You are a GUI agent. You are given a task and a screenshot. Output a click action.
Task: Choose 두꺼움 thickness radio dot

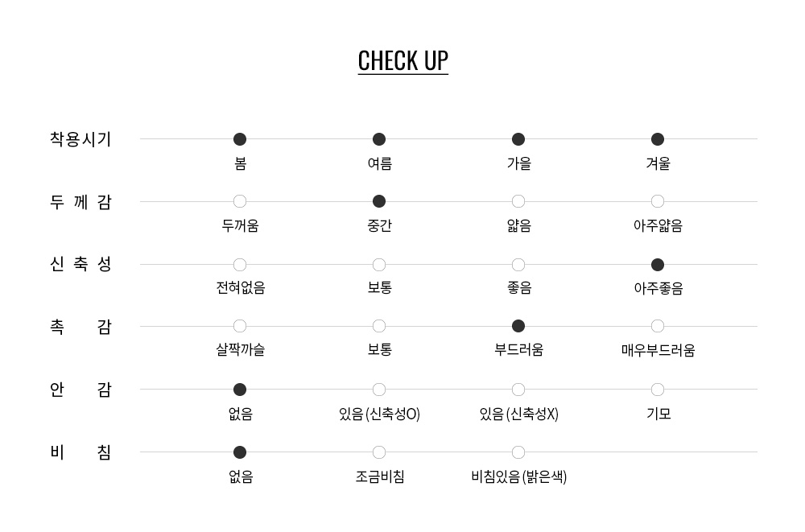[x=240, y=201]
